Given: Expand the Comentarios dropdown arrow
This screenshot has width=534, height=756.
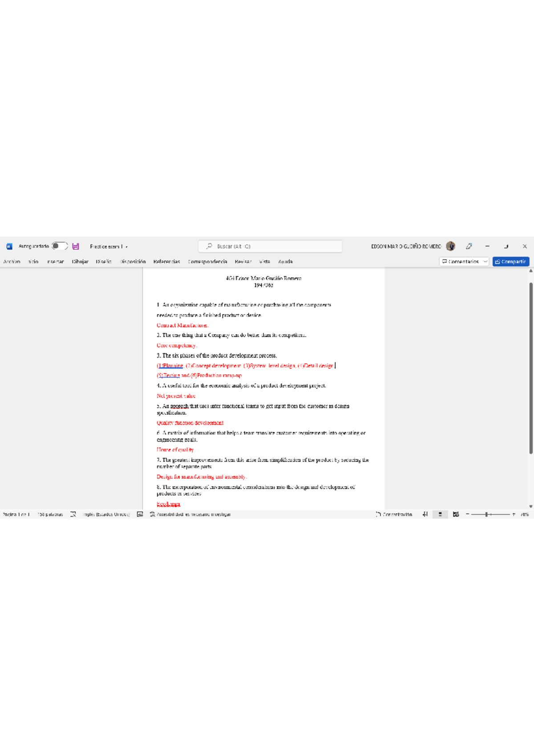Looking at the screenshot, I should [485, 262].
